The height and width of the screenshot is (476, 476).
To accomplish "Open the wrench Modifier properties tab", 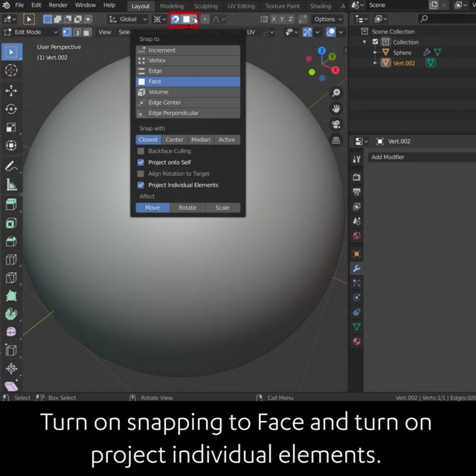I will (357, 268).
